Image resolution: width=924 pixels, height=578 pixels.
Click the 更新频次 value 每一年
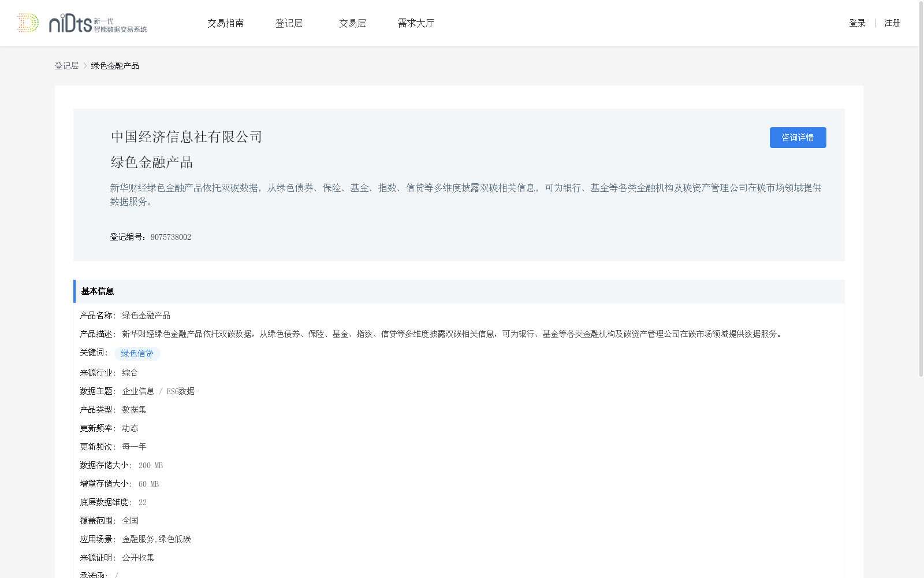pyautogui.click(x=134, y=447)
